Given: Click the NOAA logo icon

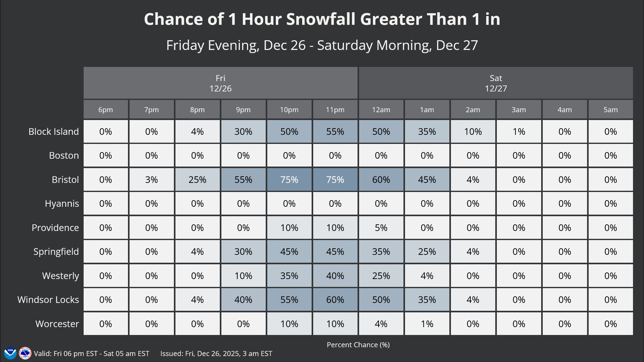Looking at the screenshot, I should coord(10,353).
